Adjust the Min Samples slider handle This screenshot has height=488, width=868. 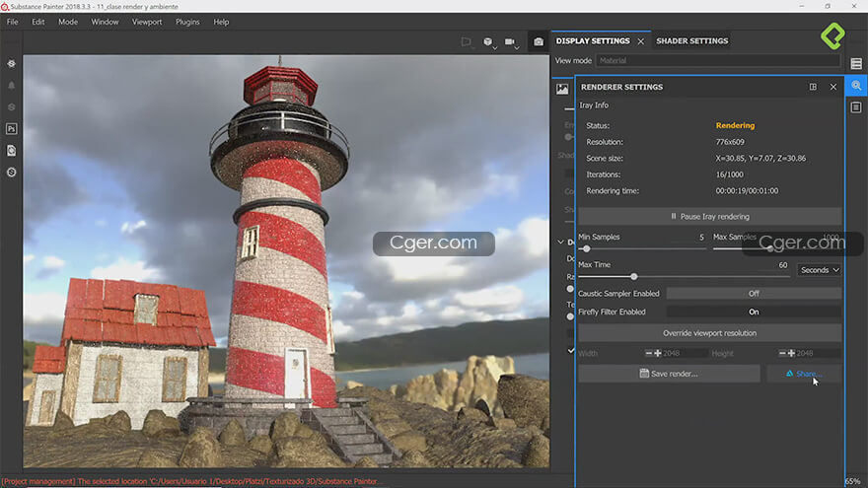tap(586, 249)
